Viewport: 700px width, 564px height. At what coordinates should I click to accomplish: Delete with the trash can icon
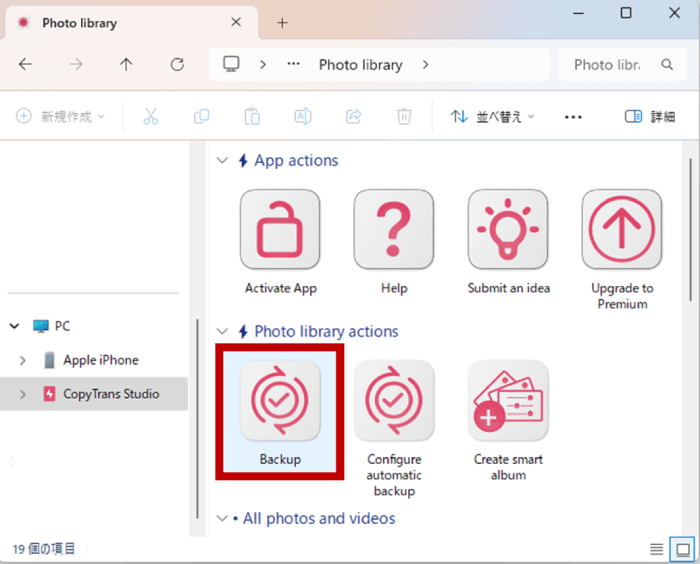click(404, 117)
